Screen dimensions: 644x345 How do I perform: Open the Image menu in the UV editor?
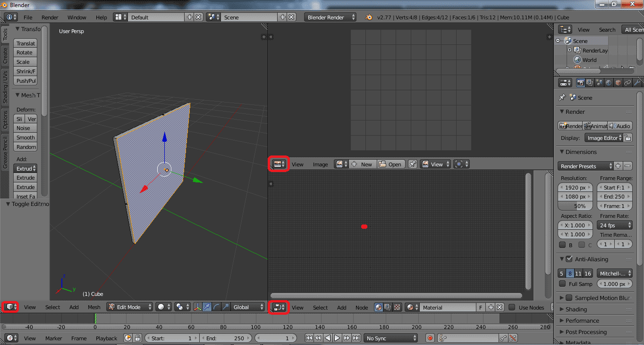pos(320,164)
